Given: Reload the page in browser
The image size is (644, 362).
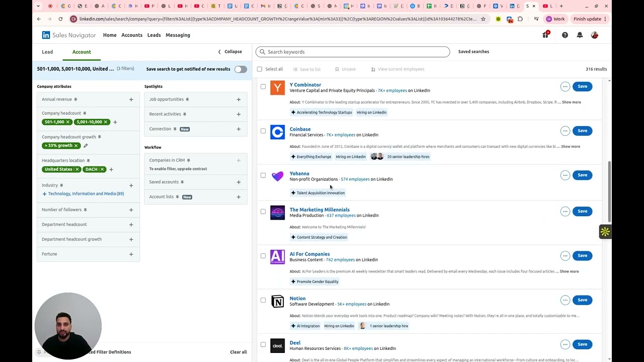Looking at the screenshot, I should click(60, 19).
